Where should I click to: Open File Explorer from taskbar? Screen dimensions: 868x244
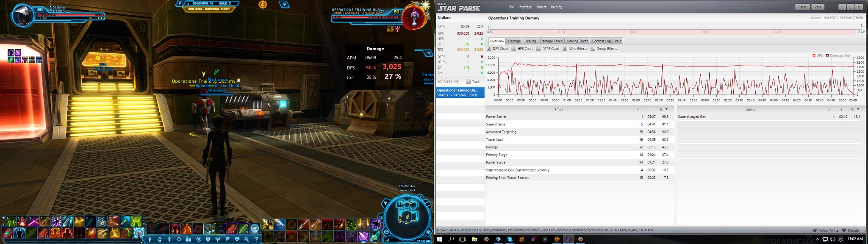(474, 239)
